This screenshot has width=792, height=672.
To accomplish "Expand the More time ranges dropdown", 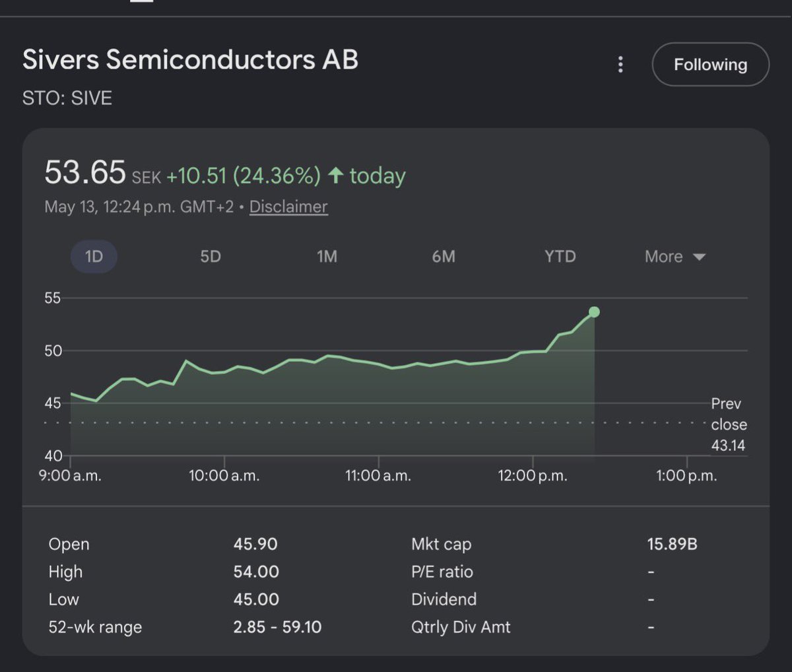I will click(675, 257).
